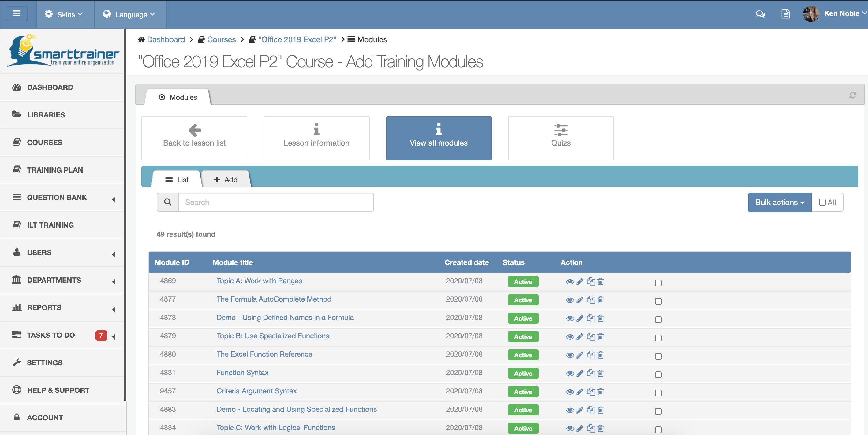Delete the Criteria Argument Syntax module
Screen dimensions: 868x435
click(600, 392)
